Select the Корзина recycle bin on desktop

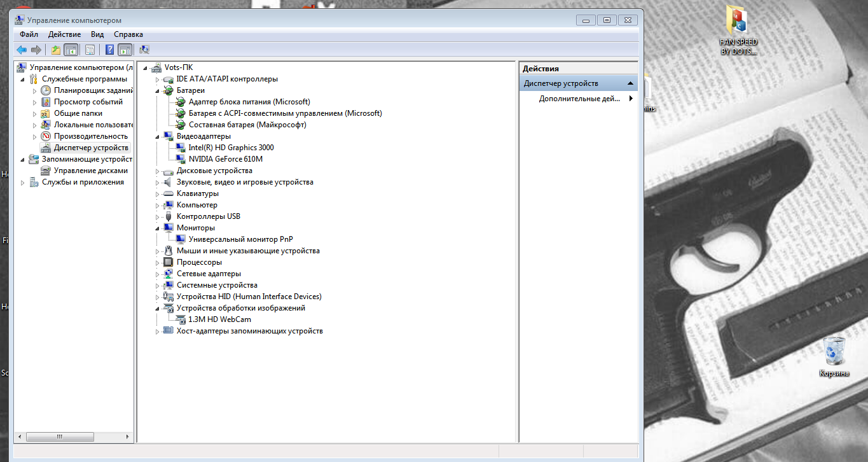(x=834, y=357)
